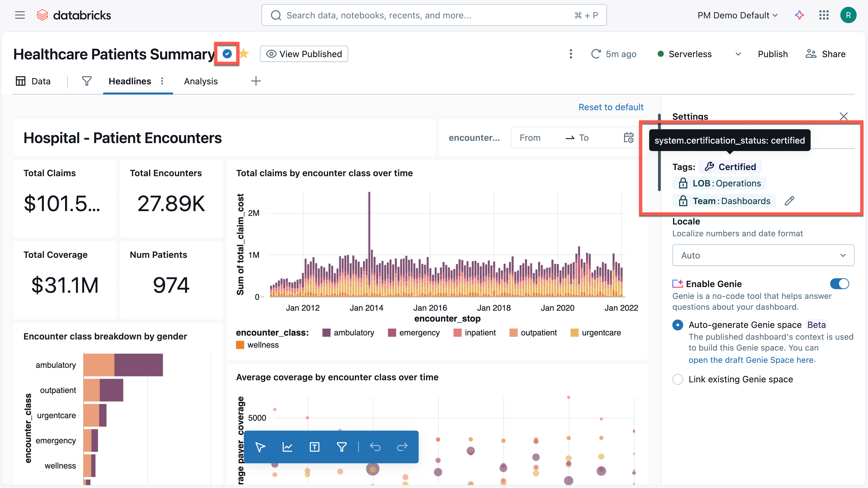Select the add text box tool
This screenshot has width=868, height=488.
pos(314,447)
